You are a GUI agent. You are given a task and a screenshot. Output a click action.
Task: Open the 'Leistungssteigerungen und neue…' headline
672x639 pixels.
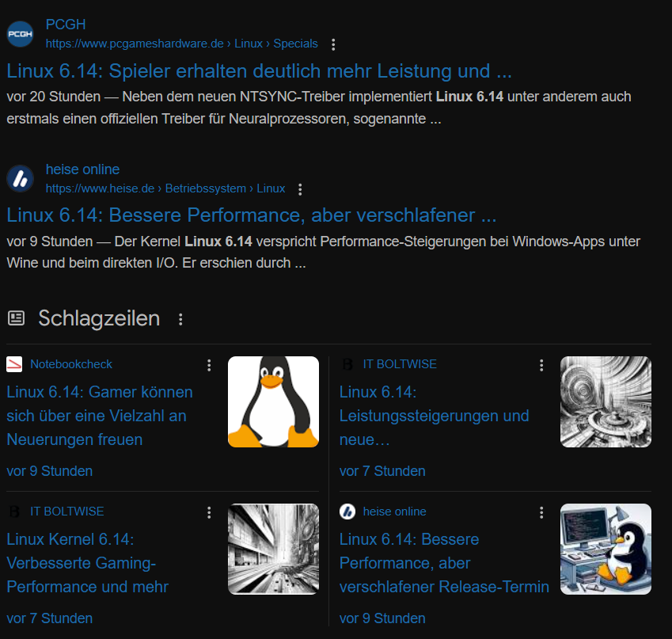click(x=434, y=416)
